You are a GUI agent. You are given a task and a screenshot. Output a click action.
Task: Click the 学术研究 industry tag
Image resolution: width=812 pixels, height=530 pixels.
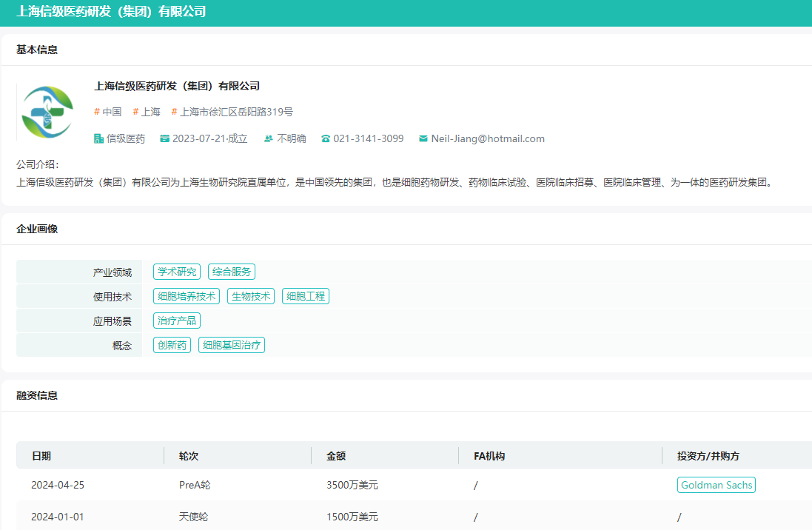coord(177,272)
